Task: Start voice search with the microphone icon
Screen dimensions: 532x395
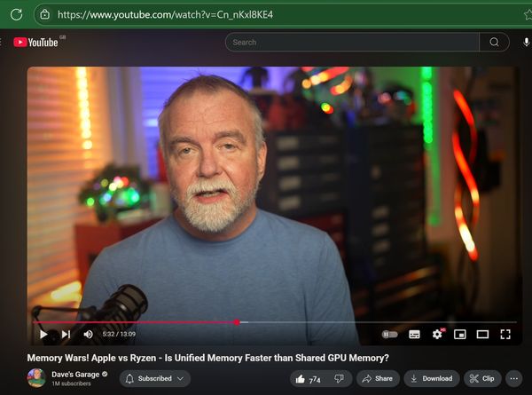Action: tap(526, 42)
